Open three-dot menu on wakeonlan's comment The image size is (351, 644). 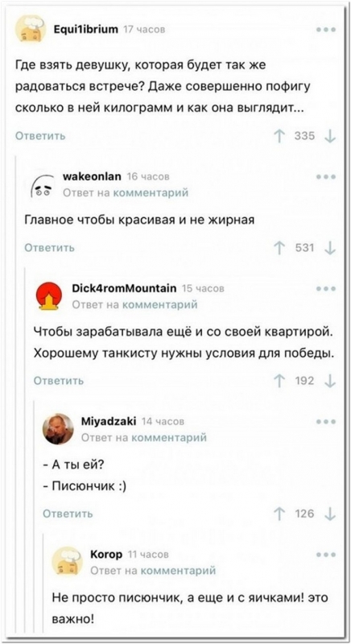click(x=326, y=177)
